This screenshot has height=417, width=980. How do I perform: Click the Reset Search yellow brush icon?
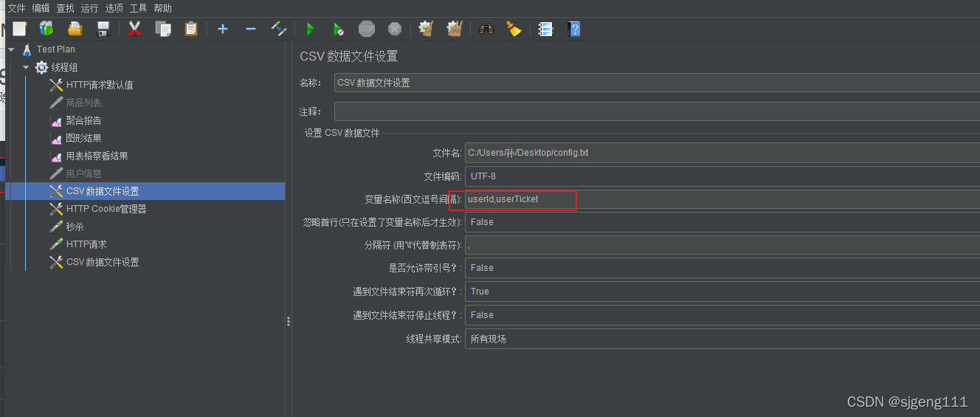(x=514, y=29)
